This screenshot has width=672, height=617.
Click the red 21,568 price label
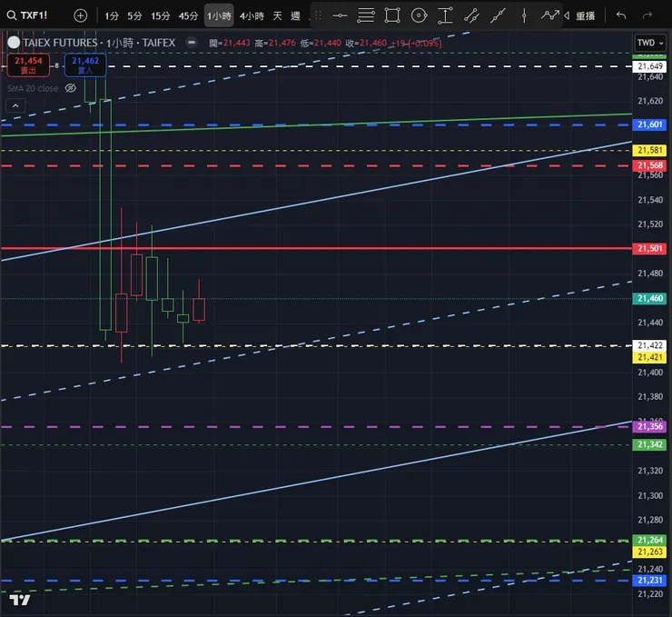(649, 165)
